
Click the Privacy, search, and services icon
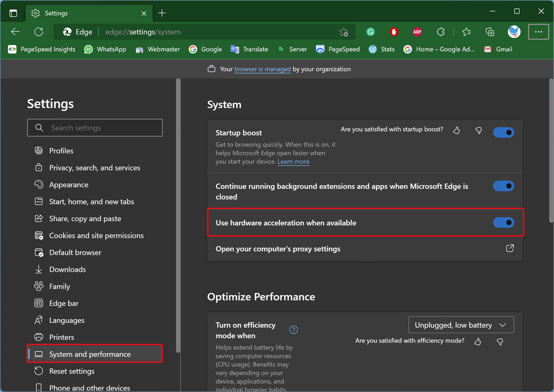pos(39,167)
